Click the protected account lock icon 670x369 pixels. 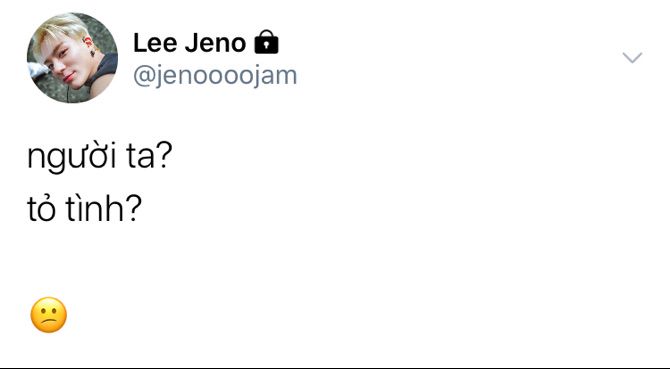point(266,42)
